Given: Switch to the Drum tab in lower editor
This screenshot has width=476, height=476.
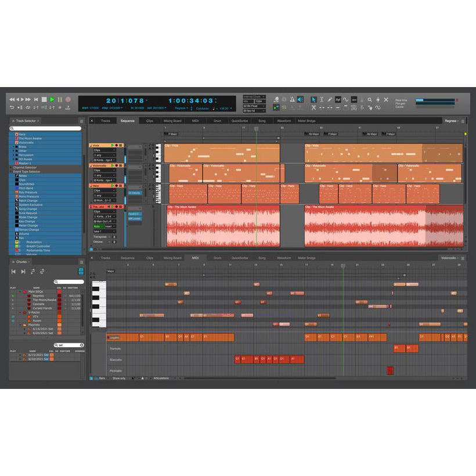Looking at the screenshot, I should (x=217, y=258).
